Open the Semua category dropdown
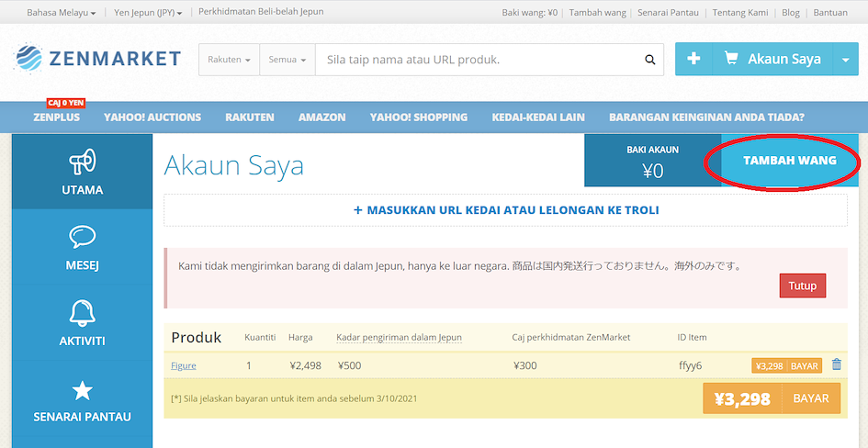Viewport: 868px width, 448px height. (287, 60)
